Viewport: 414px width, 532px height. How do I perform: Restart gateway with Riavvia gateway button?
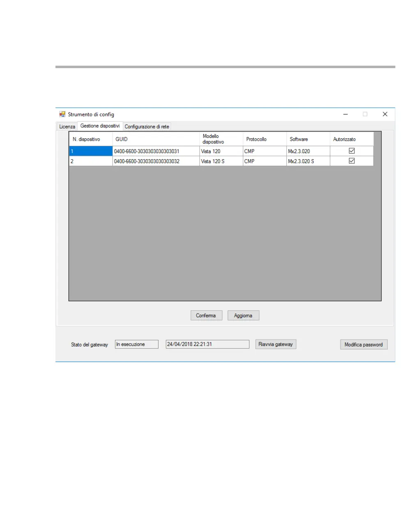click(x=276, y=344)
